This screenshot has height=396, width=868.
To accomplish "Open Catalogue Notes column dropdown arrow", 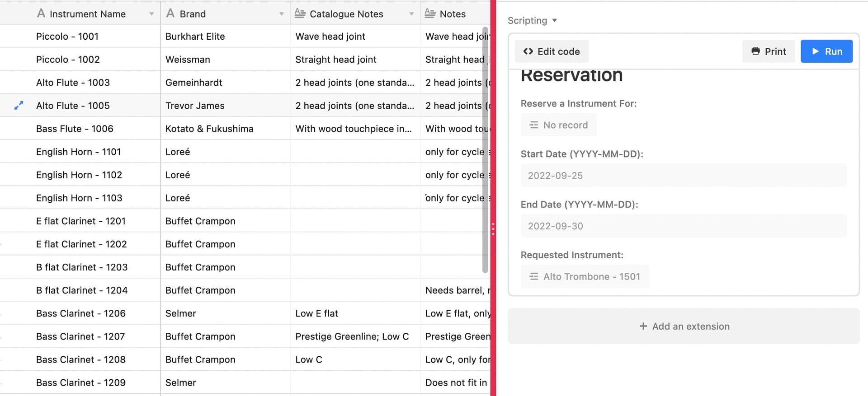I will click(411, 14).
